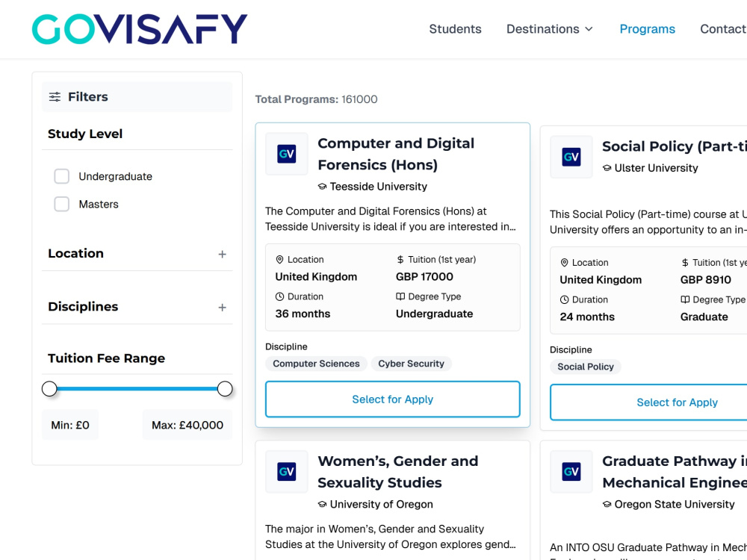Click GV logo on Graduate Pathway Mechanical Engineering card
The width and height of the screenshot is (747, 560).
pyautogui.click(x=571, y=471)
